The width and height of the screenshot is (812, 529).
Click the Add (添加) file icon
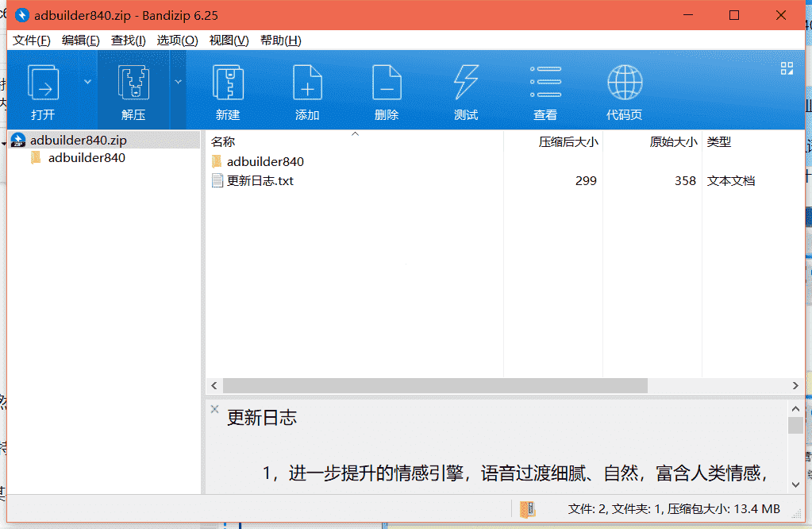tap(307, 83)
